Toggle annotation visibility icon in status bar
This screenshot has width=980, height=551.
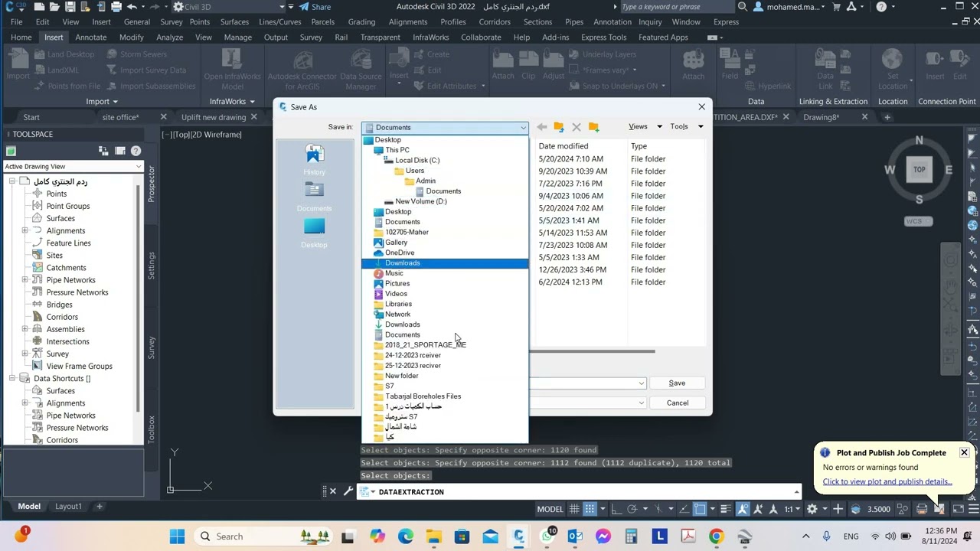coord(743,509)
